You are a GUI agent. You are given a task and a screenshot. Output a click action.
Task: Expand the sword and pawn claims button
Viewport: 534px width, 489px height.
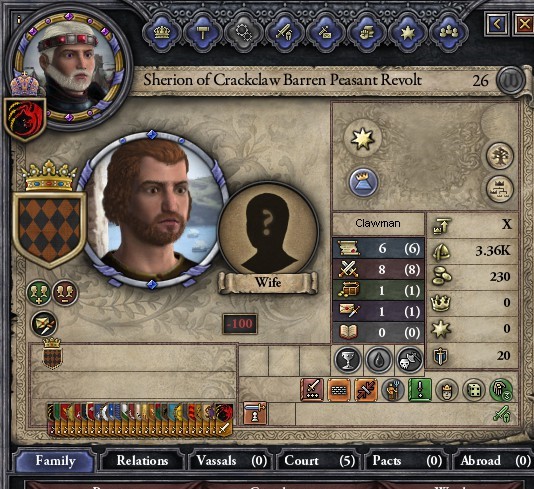click(255, 413)
